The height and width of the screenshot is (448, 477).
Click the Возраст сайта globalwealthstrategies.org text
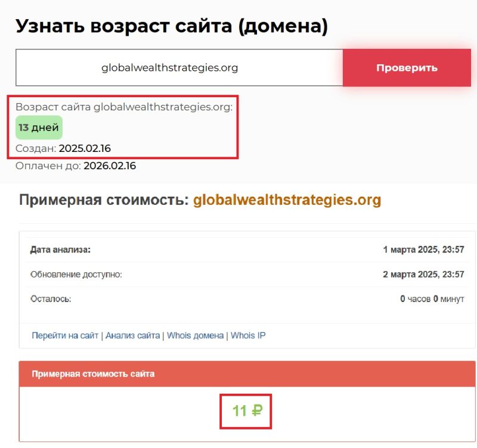pos(124,107)
